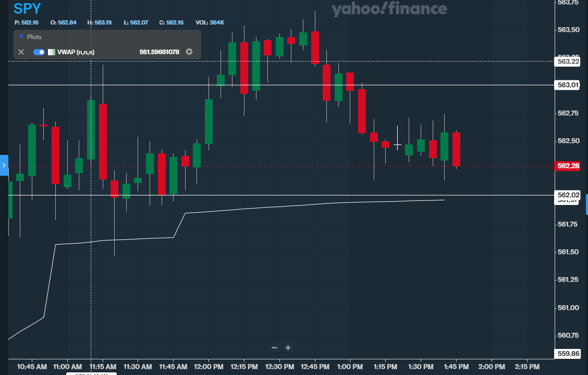Image resolution: width=588 pixels, height=375 pixels.
Task: Collapse the Plots panel arrow
Action: coord(21,37)
